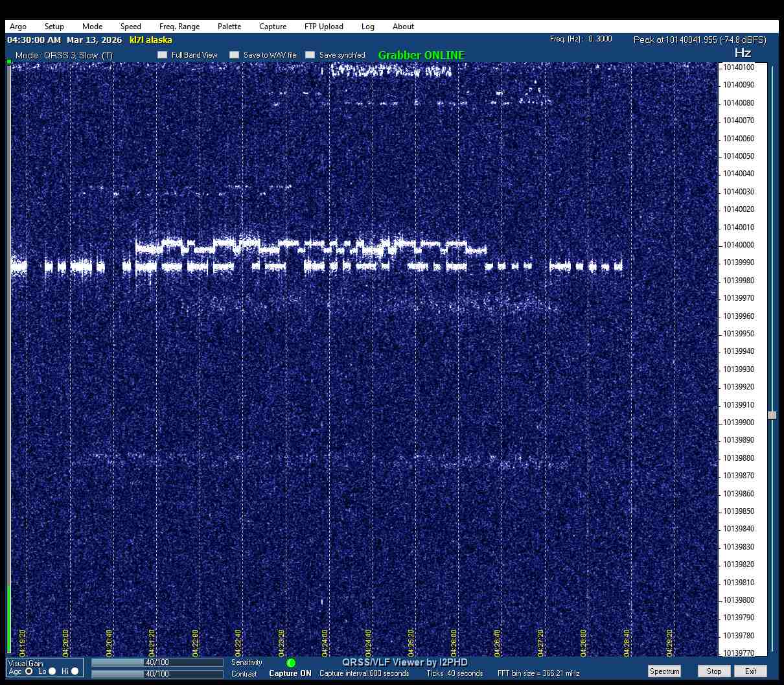Enable the Full Band View checkbox
The height and width of the screenshot is (685, 784).
[163, 55]
